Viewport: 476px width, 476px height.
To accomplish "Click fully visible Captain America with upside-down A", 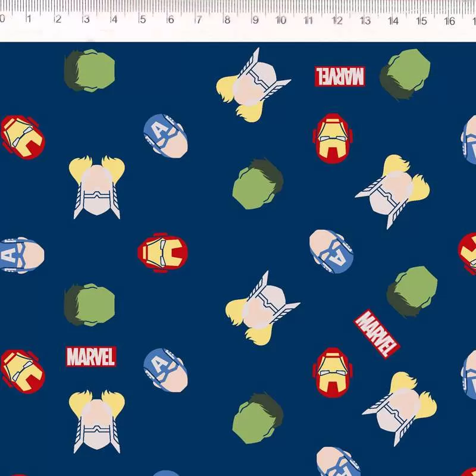I will (x=331, y=251).
